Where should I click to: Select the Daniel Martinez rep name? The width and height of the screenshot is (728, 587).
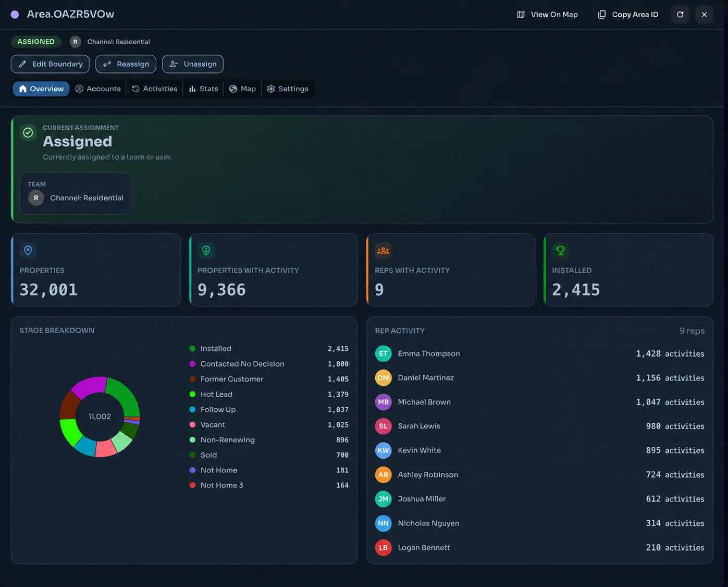[426, 378]
